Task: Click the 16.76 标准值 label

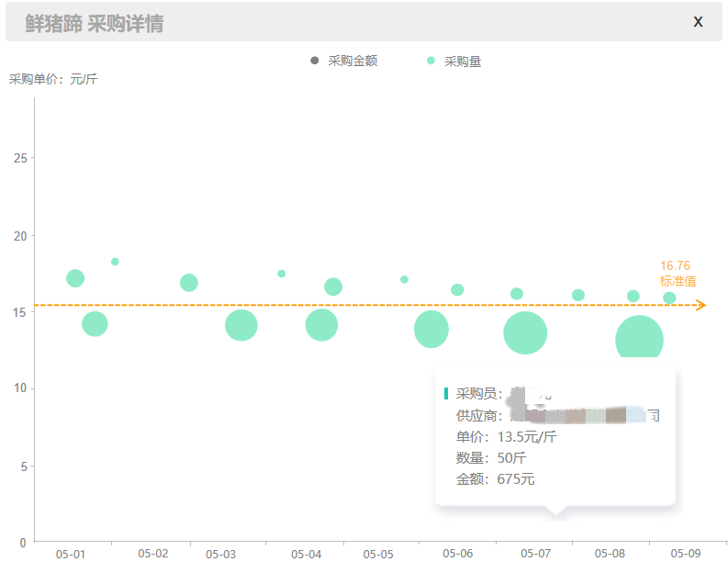Action: coord(678,274)
